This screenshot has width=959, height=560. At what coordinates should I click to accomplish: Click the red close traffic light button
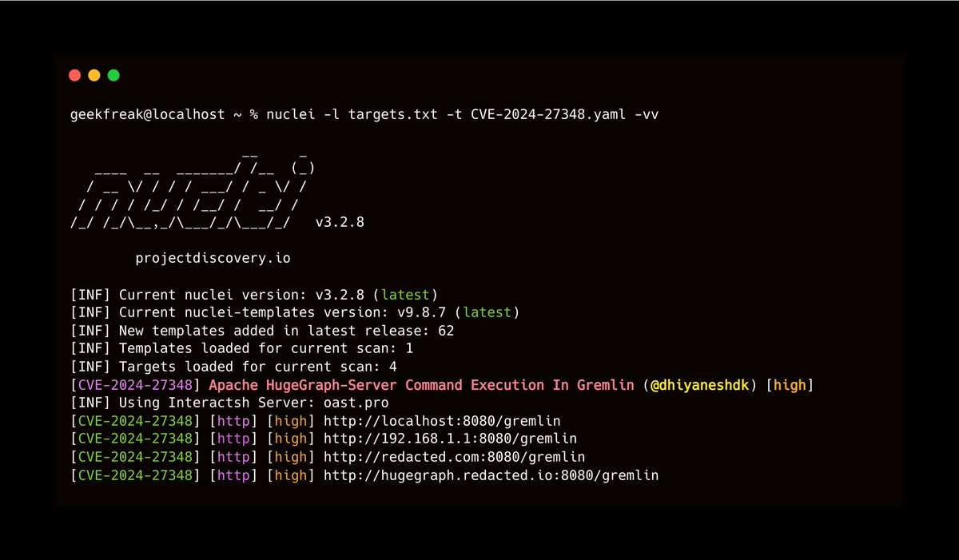pos(75,74)
